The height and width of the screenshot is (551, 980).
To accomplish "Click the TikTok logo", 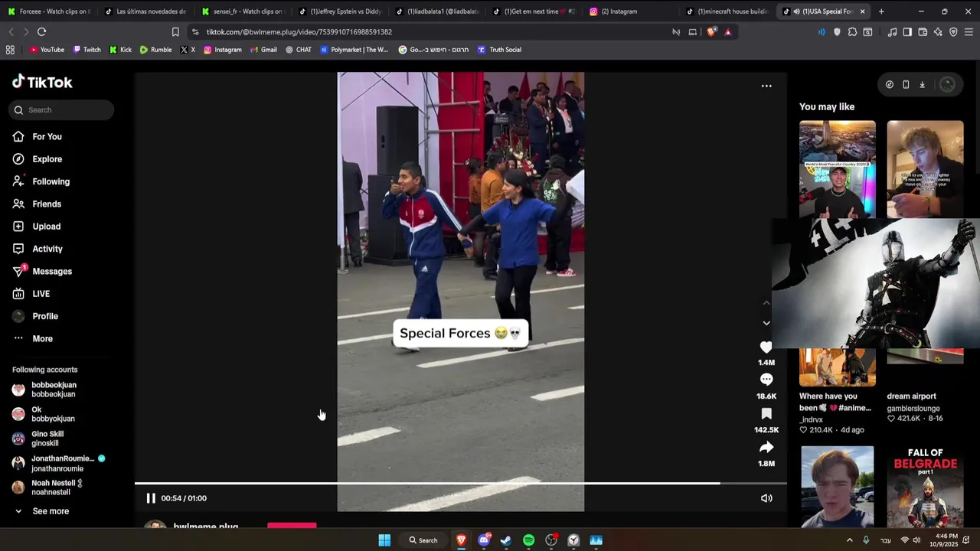I will (42, 82).
